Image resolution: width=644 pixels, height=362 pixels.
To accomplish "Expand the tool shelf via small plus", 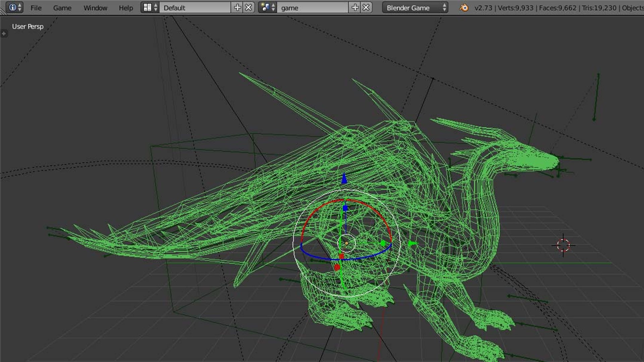I will (4, 34).
